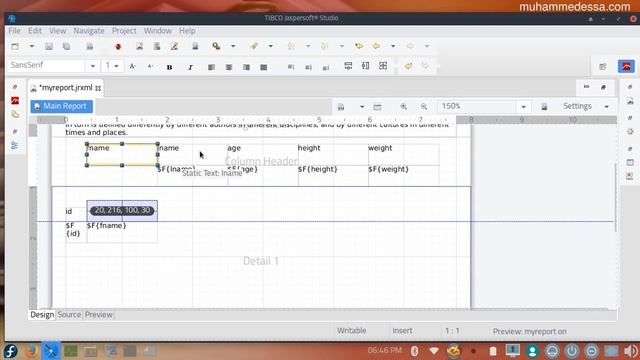Align text to top vertically
This screenshot has height=360, width=640.
(x=291, y=67)
